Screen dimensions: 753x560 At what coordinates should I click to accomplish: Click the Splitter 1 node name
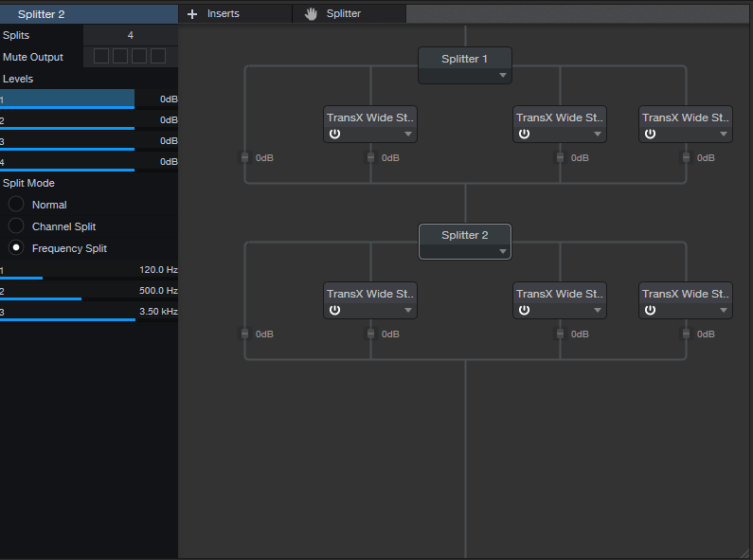464,59
